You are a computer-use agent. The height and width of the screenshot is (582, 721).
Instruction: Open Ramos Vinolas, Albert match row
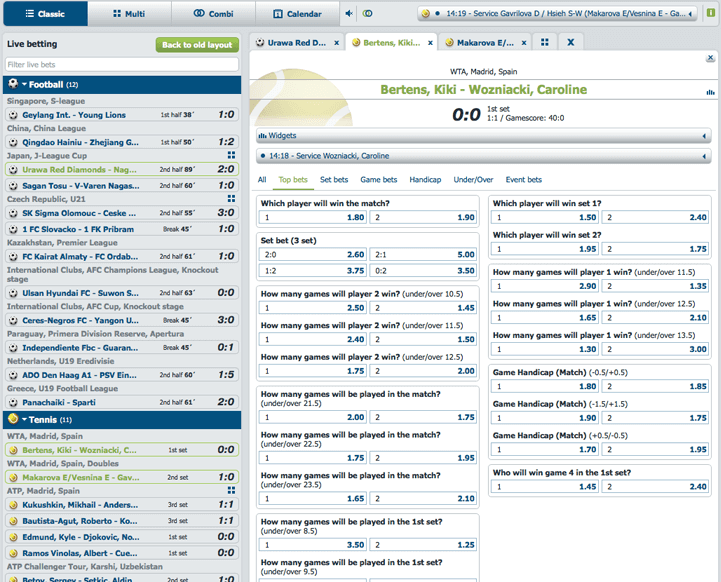(x=122, y=553)
